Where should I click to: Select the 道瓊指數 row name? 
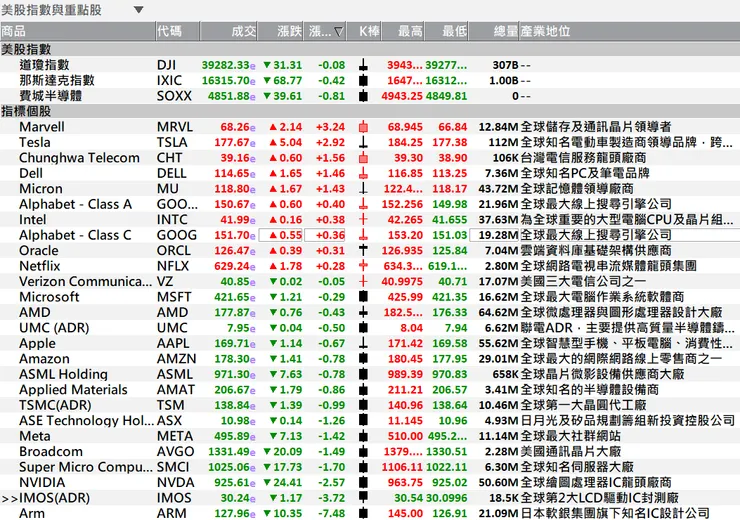click(44, 65)
